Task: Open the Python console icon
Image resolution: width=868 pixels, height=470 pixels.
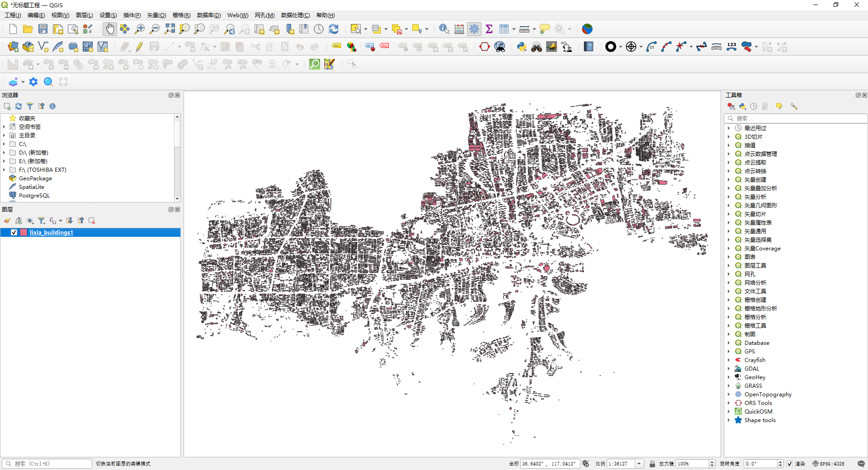Action: (522, 47)
